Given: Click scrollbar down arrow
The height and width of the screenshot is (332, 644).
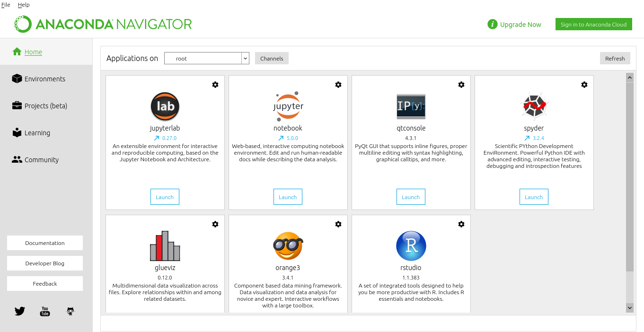Looking at the screenshot, I should (630, 307).
